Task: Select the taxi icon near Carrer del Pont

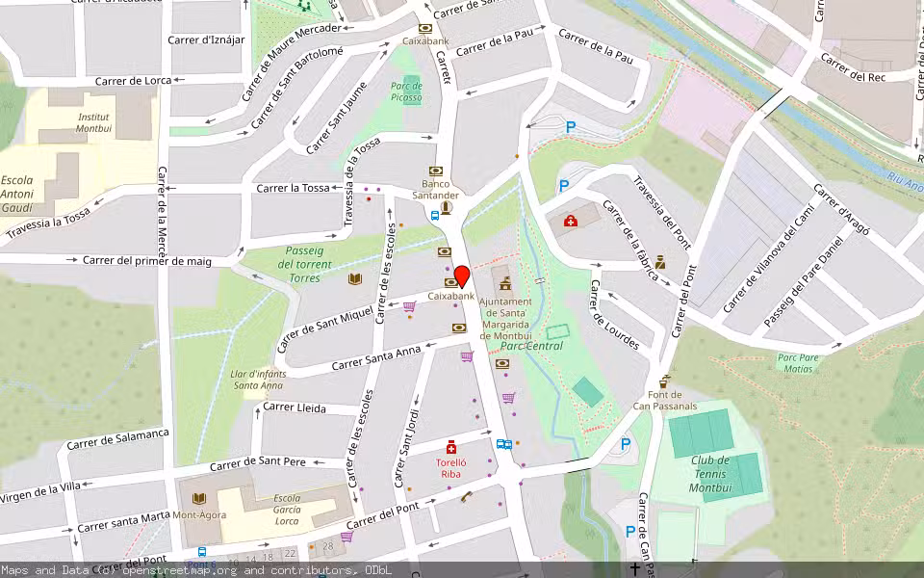Action: pos(465,498)
